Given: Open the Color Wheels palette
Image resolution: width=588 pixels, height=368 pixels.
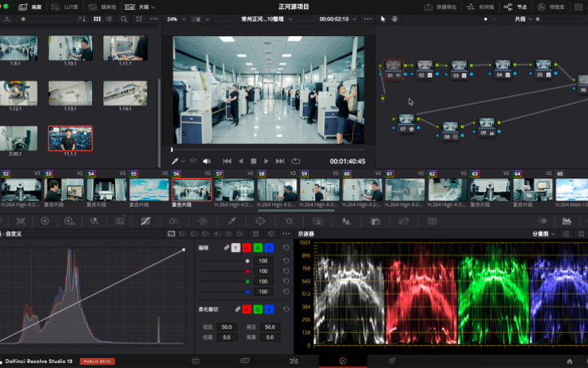Looking at the screenshot, I should click(x=45, y=221).
